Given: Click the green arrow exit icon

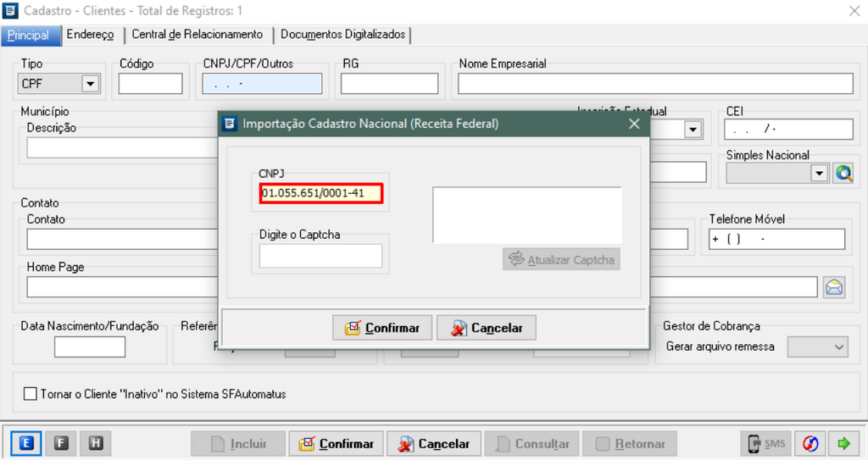Looking at the screenshot, I should 843,443.
